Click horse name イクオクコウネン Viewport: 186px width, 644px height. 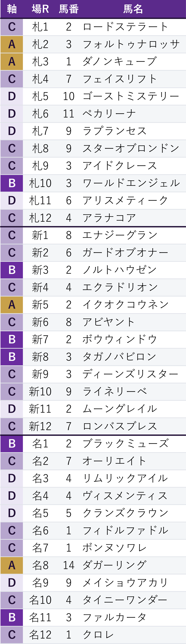[x=126, y=305]
